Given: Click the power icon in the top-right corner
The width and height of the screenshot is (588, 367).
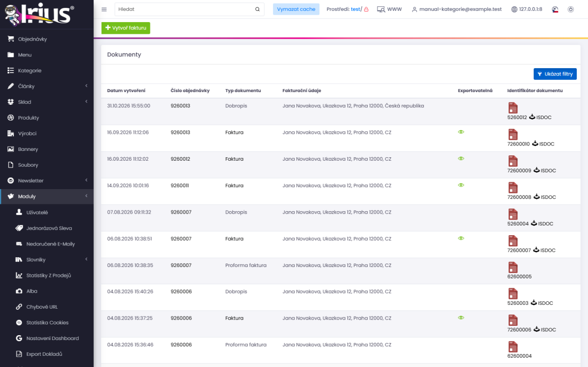Looking at the screenshot, I should [x=571, y=9].
